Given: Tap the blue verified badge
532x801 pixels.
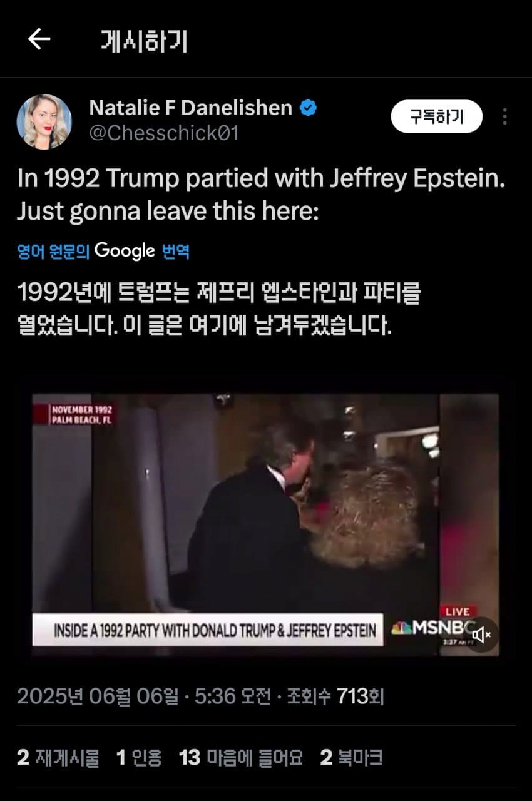Looking at the screenshot, I should point(308,108).
